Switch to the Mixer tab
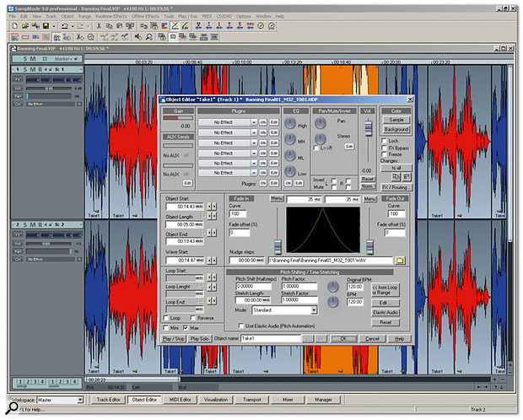 tap(288, 399)
